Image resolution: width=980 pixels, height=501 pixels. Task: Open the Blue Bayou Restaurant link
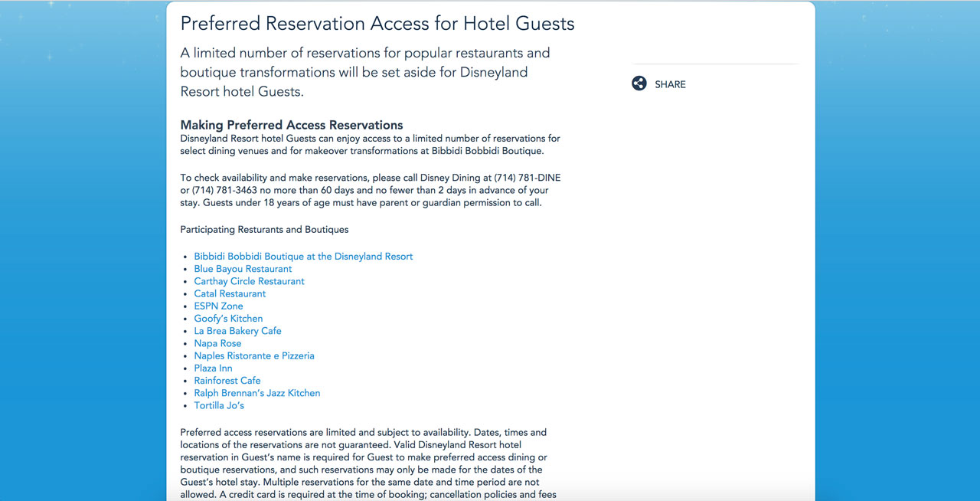(243, 269)
